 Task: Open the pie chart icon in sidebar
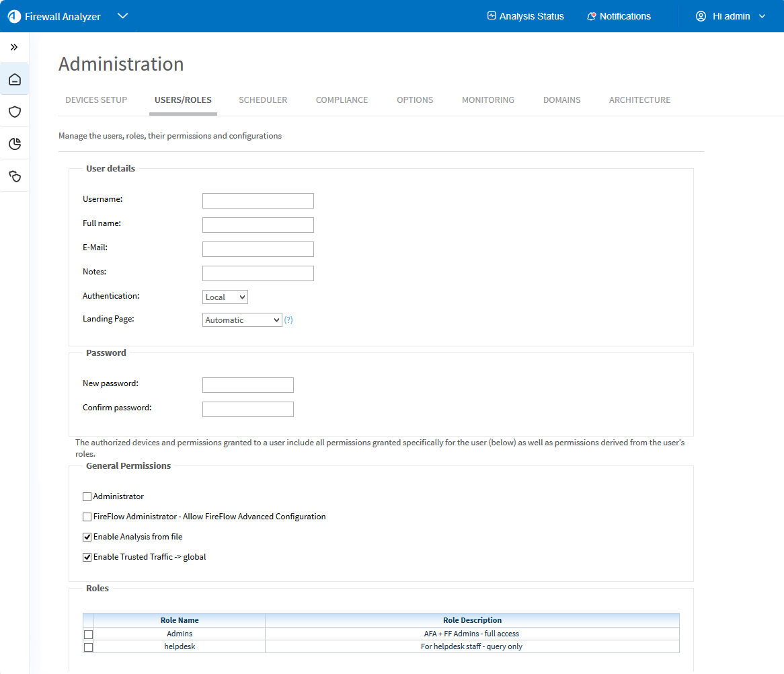15,143
